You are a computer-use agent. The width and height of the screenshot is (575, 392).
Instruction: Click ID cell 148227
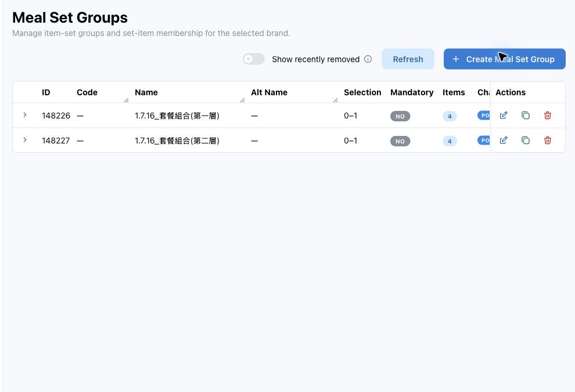[x=56, y=141]
